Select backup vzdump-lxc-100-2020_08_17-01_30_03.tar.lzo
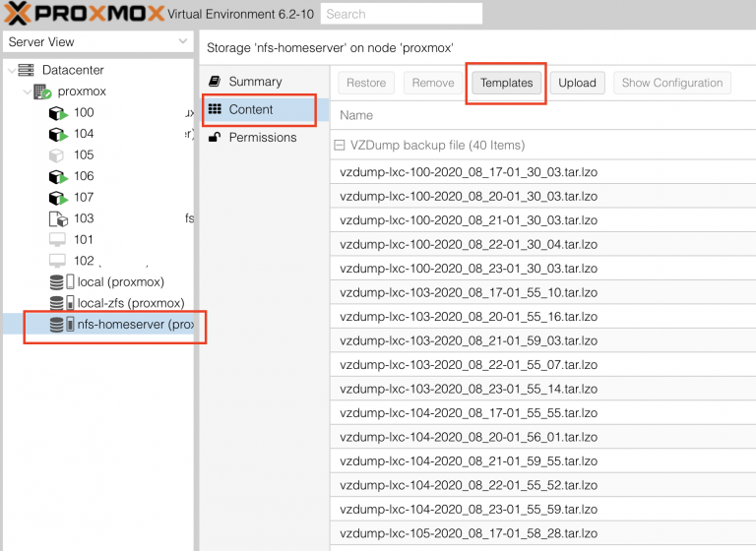 click(x=469, y=171)
